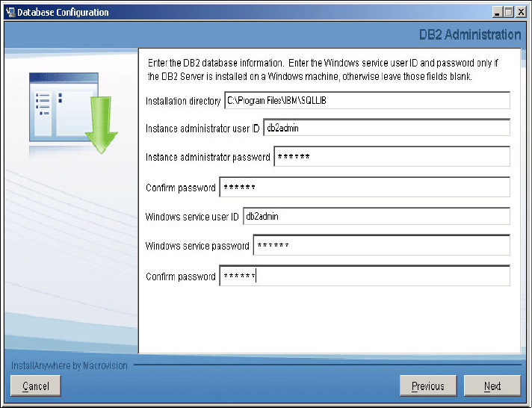
Task: Close the Database Configuration window
Action: (521, 13)
